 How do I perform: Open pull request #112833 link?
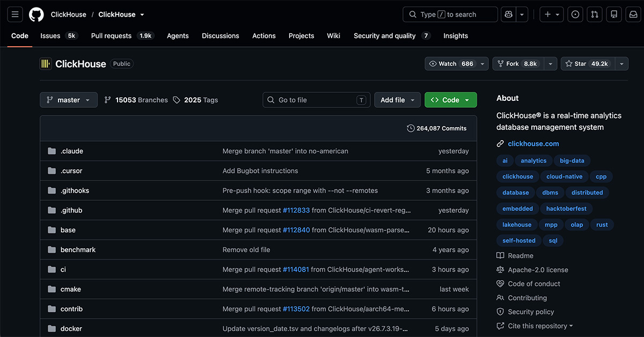[296, 210]
